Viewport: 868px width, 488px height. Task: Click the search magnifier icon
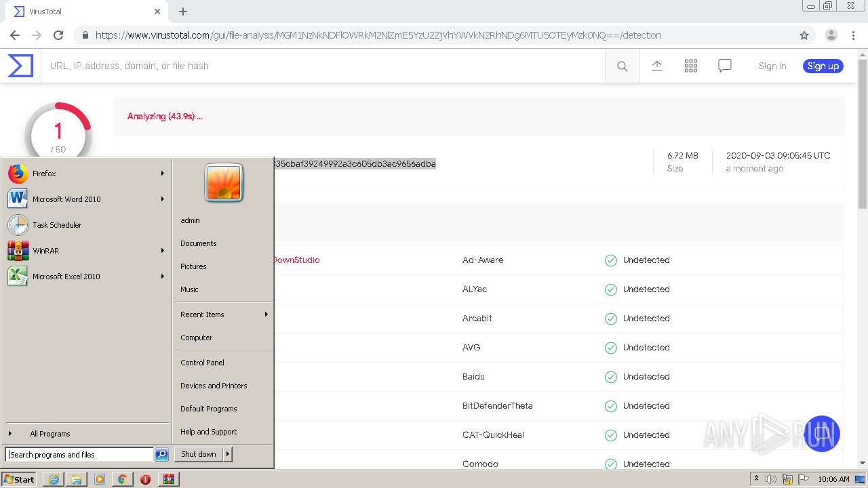[x=622, y=66]
